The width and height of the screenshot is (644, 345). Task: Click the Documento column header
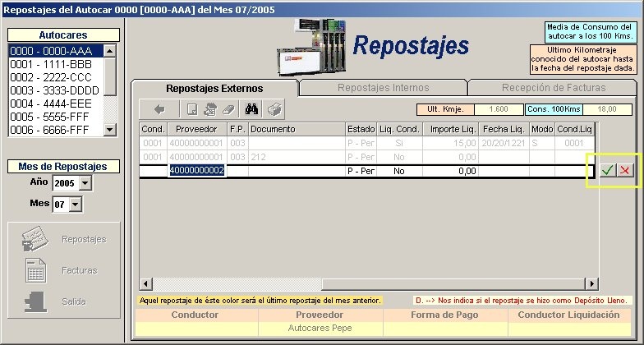(x=297, y=129)
